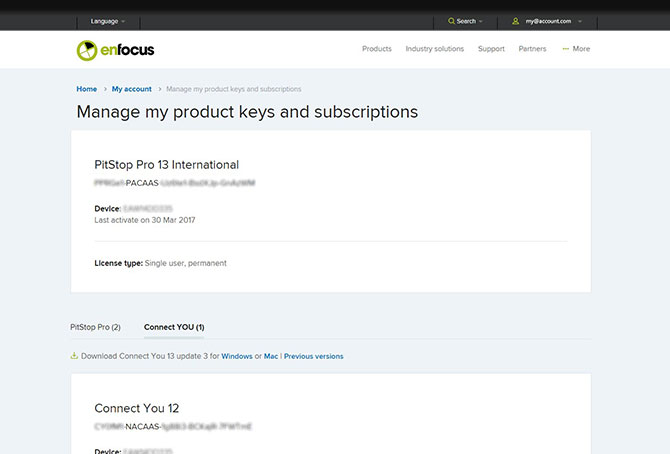Open the Partners menu item
Screen dimensions: 670x454
(532, 49)
